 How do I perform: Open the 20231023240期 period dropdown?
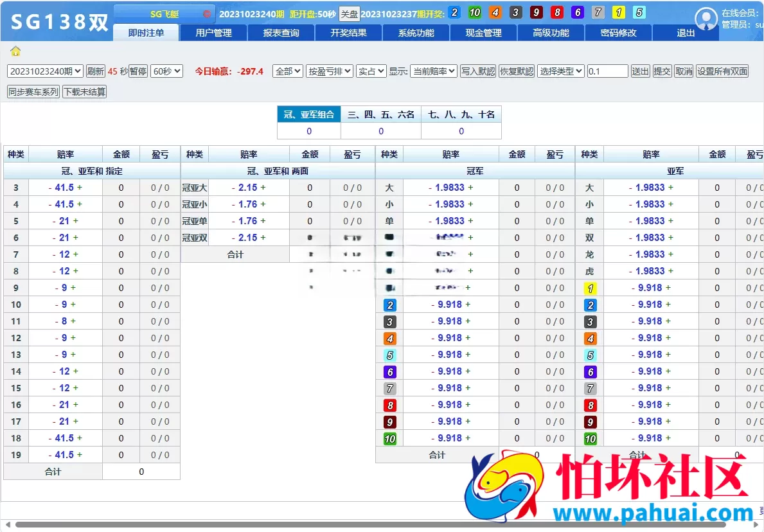click(45, 71)
